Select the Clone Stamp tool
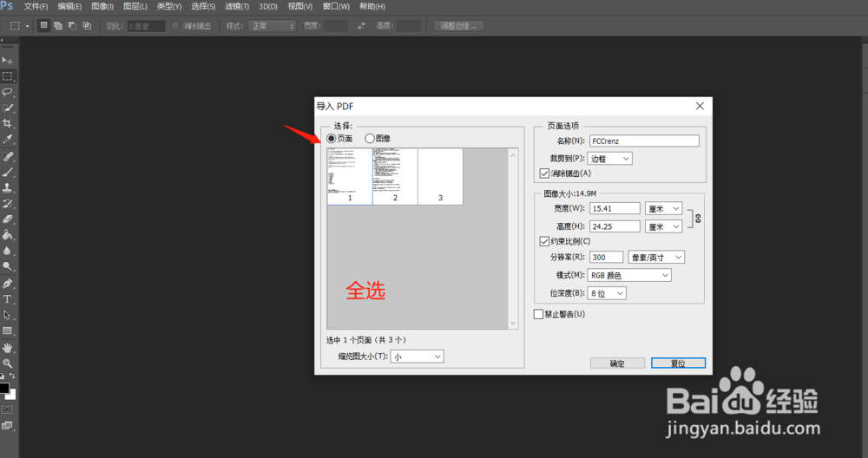Screen dimensions: 868x458 (x=7, y=187)
